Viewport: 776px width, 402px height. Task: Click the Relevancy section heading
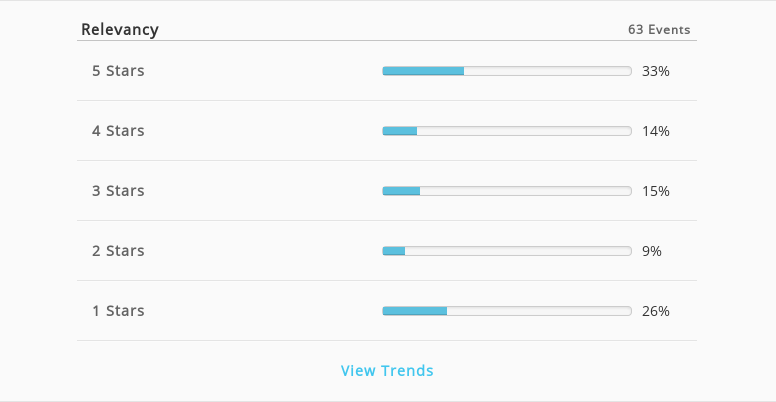click(x=120, y=30)
